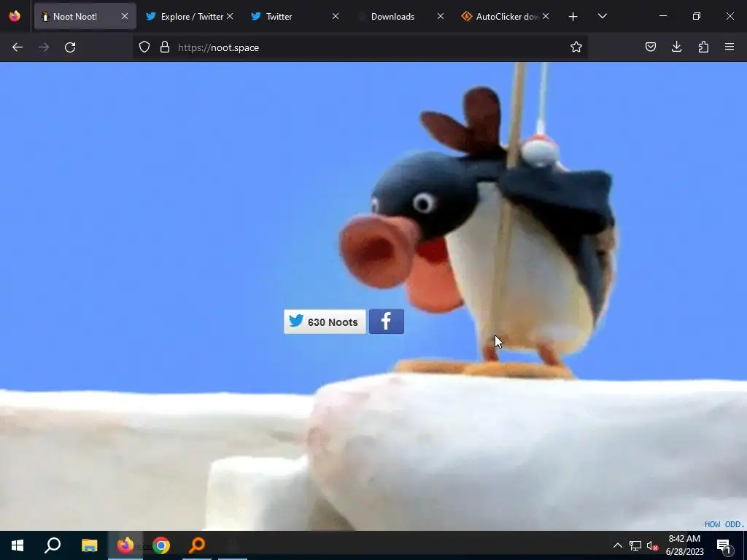The width and height of the screenshot is (747, 560).
Task: Open the clock and calendar flyout
Action: [x=684, y=545]
